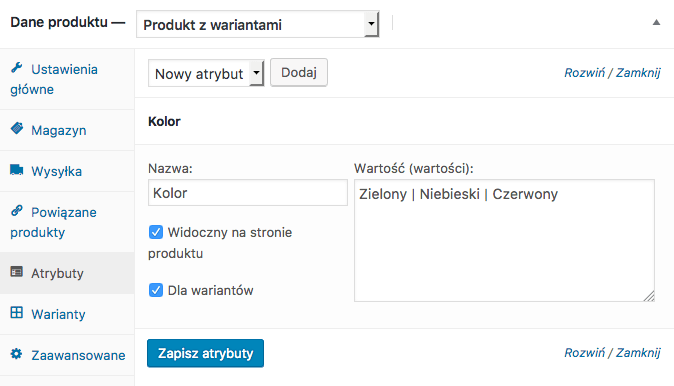The width and height of the screenshot is (674, 386).
Task: Click the Kolor attribute header row
Action: pos(404,121)
